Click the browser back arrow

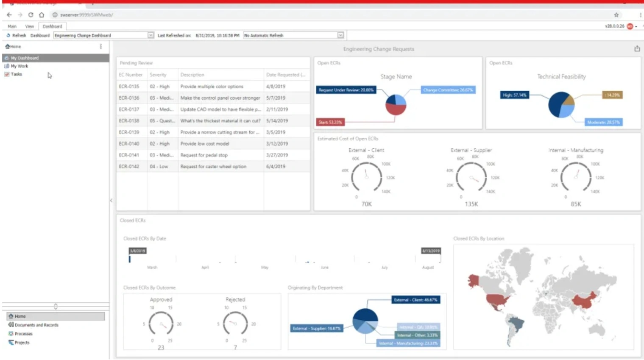[x=9, y=15]
